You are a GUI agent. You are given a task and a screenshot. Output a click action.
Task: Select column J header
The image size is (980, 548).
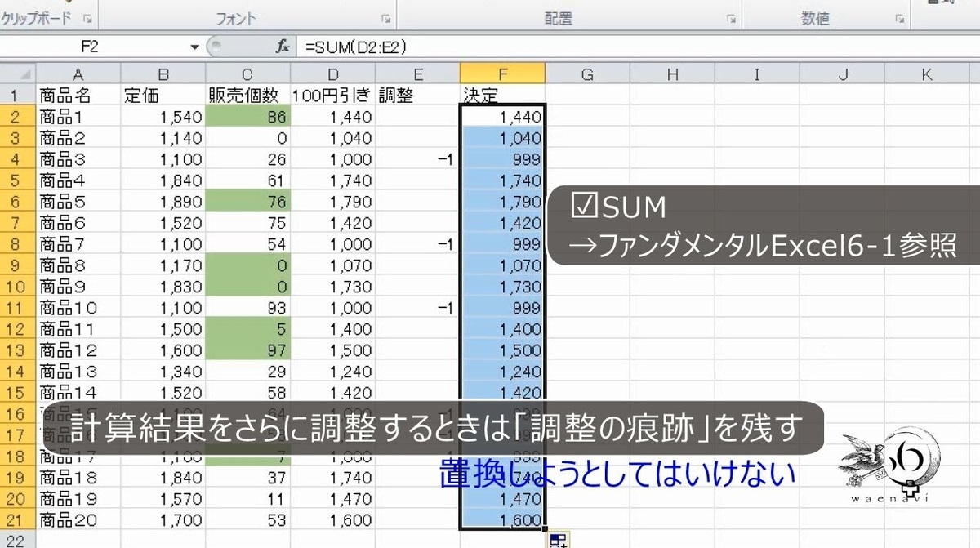click(x=842, y=74)
